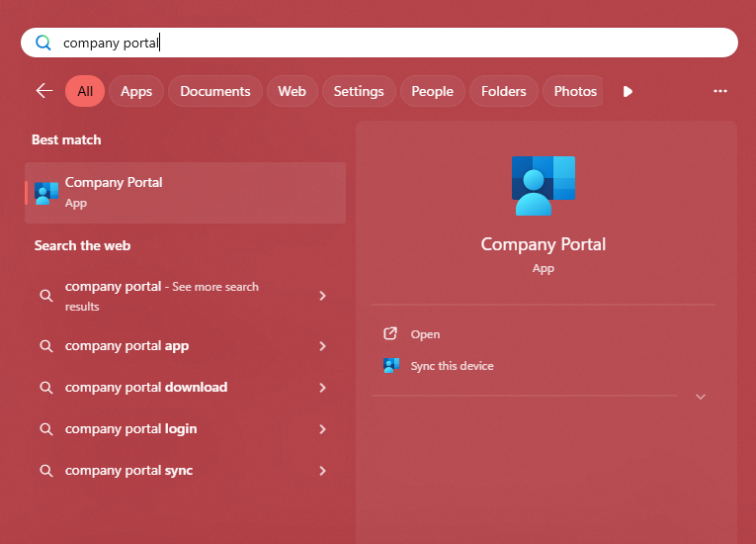The width and height of the screenshot is (756, 544).
Task: Expand chevron for 'company portal sync'
Action: [322, 470]
